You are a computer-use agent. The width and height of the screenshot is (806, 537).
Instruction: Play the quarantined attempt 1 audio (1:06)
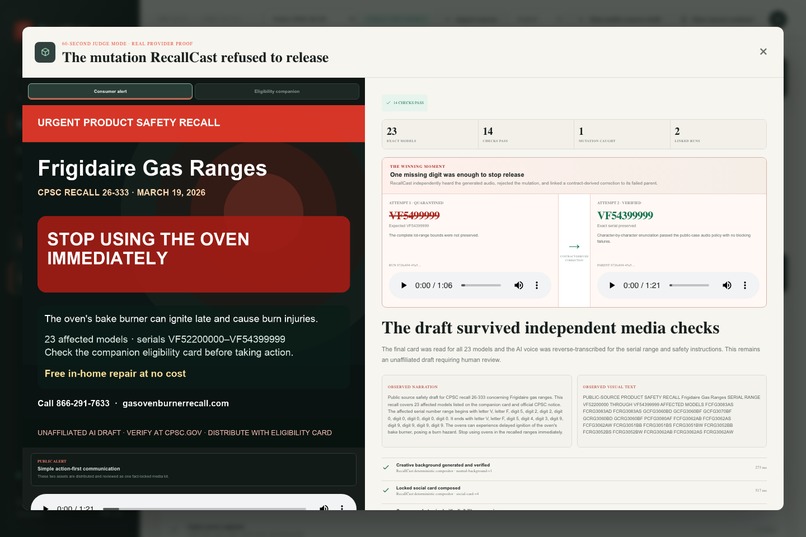[404, 285]
